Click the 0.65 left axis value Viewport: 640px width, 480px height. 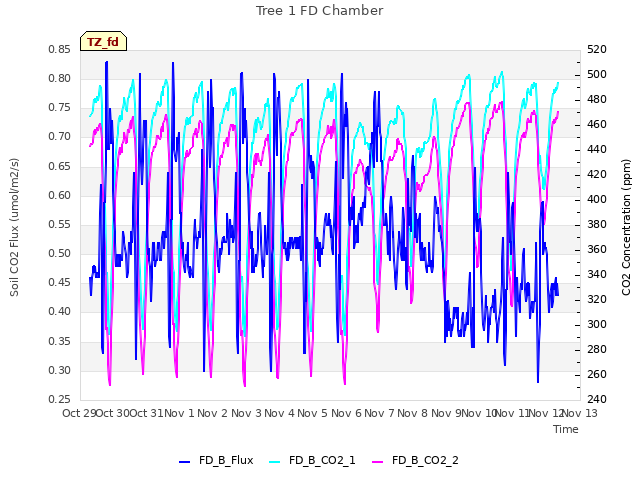click(60, 166)
